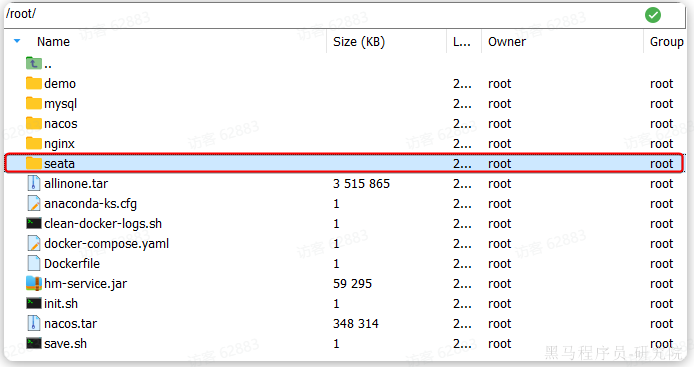Viewport: 694px width, 367px height.
Task: Click the seata folder icon
Action: coord(34,163)
